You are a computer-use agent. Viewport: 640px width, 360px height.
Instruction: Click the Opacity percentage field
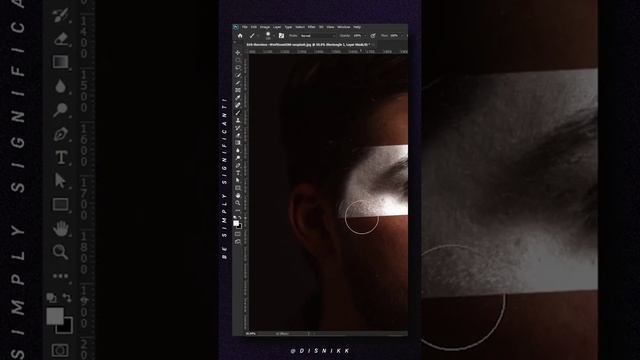coord(358,36)
